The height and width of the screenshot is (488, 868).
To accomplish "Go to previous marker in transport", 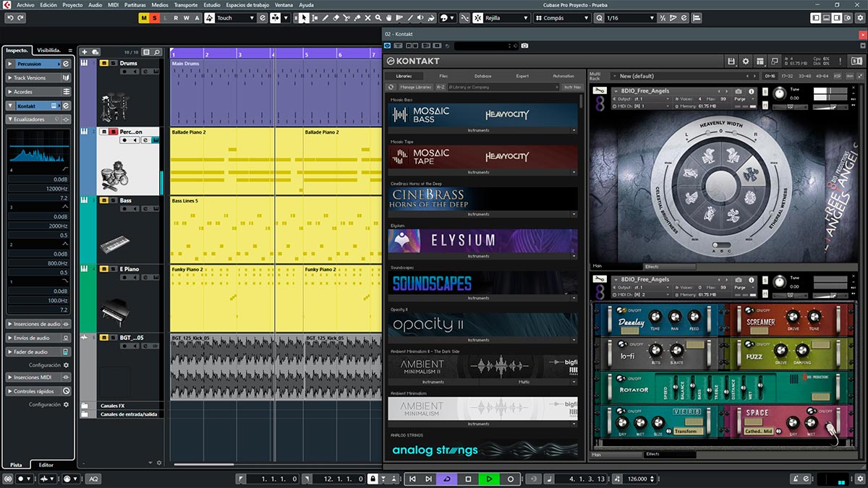I will click(412, 479).
